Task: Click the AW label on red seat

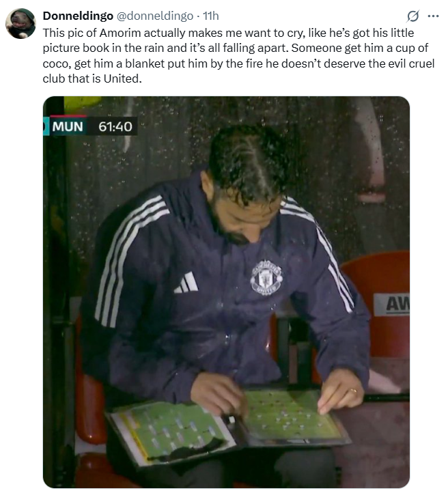Action: pyautogui.click(x=392, y=304)
